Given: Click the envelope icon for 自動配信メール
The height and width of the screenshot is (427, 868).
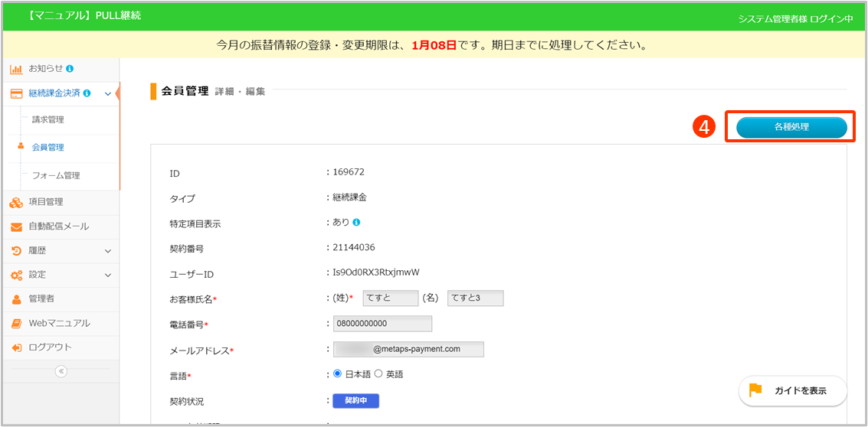Looking at the screenshot, I should tap(15, 227).
